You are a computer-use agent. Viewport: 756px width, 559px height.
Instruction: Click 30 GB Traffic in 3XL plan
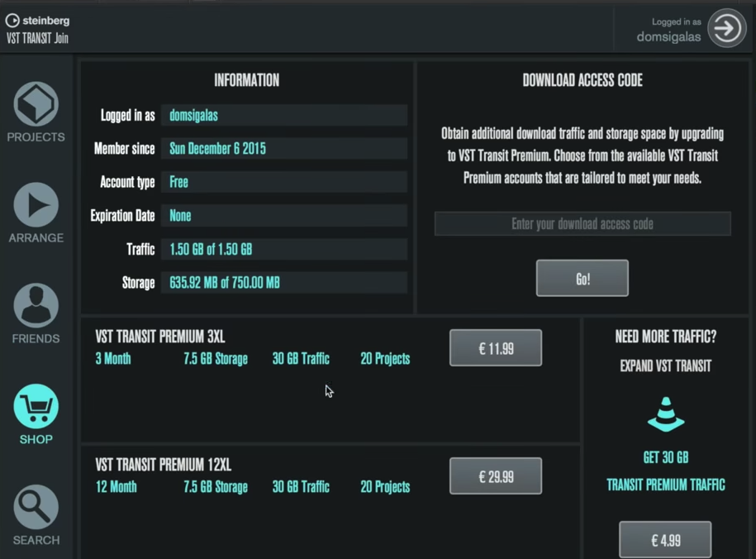click(x=301, y=359)
